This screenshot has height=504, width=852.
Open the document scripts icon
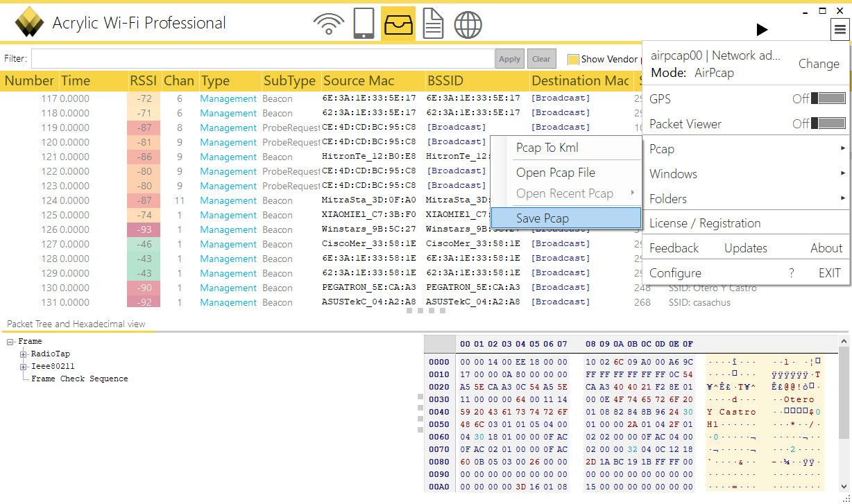(434, 24)
